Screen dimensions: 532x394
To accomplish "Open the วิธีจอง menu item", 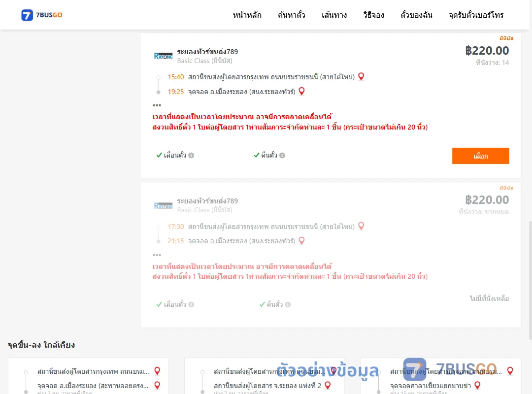I will pyautogui.click(x=373, y=15).
